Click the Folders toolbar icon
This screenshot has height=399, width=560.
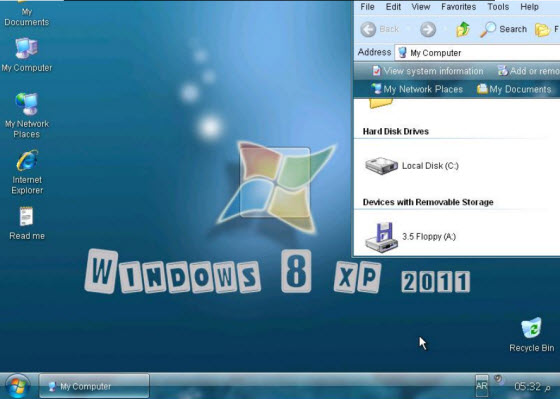(x=542, y=30)
